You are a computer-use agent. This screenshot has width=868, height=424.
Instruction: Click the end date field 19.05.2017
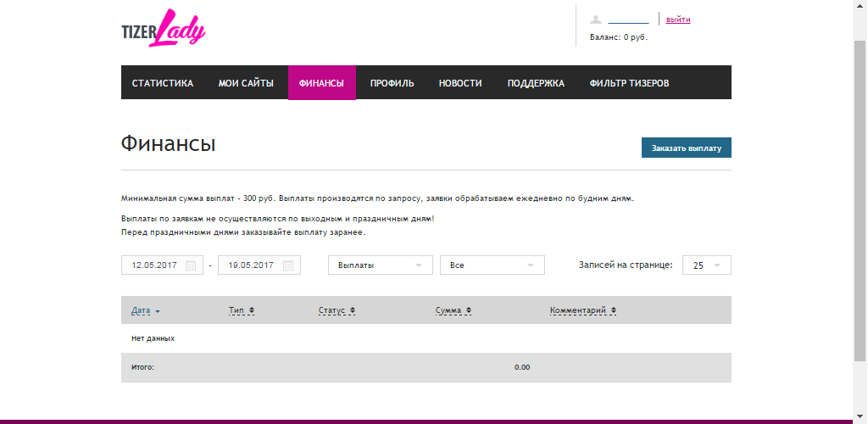tap(259, 265)
